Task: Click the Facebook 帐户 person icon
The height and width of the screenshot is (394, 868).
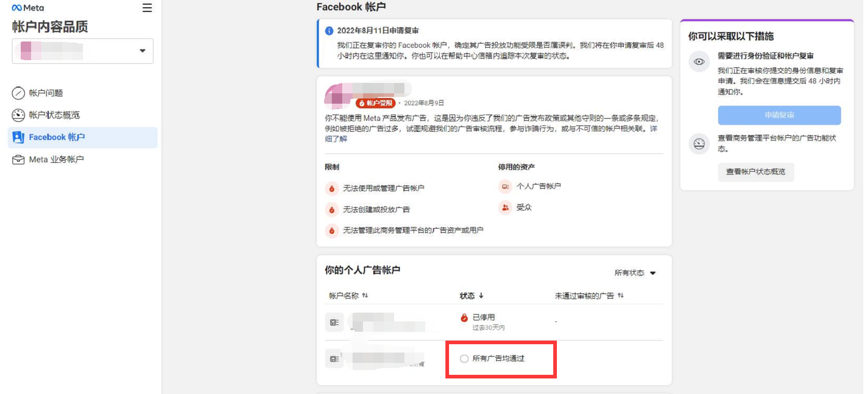Action: click(x=18, y=137)
